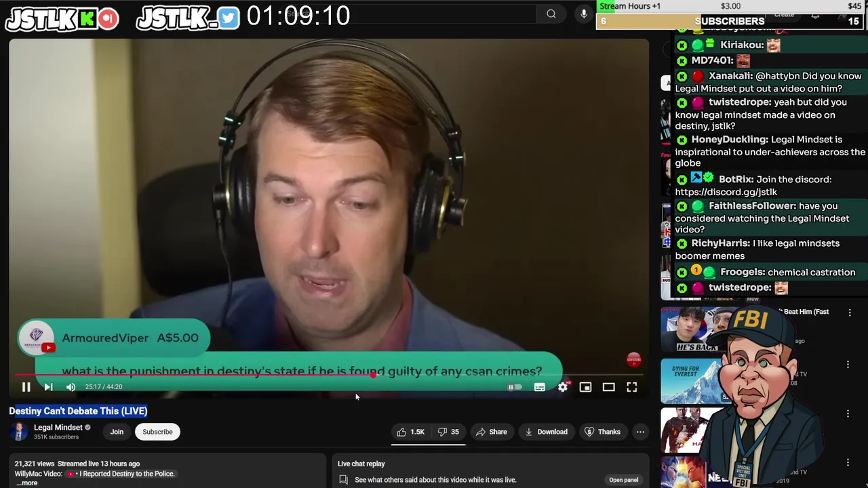
Task: Open Legal Mindset channel name link
Action: coord(58,428)
